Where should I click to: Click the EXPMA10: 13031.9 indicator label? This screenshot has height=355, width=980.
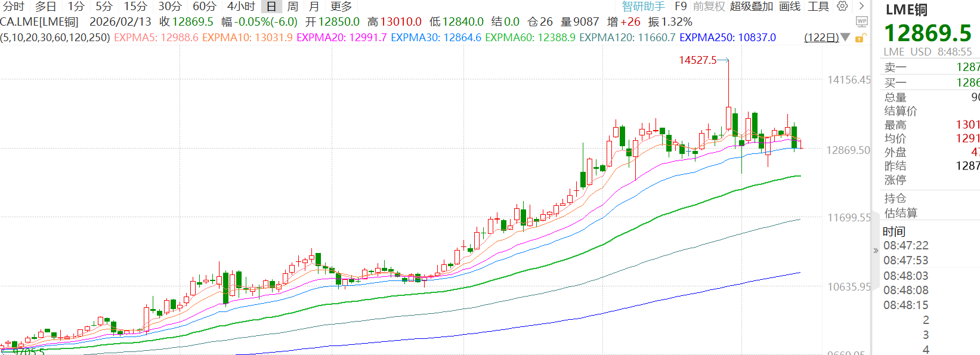pyautogui.click(x=248, y=38)
